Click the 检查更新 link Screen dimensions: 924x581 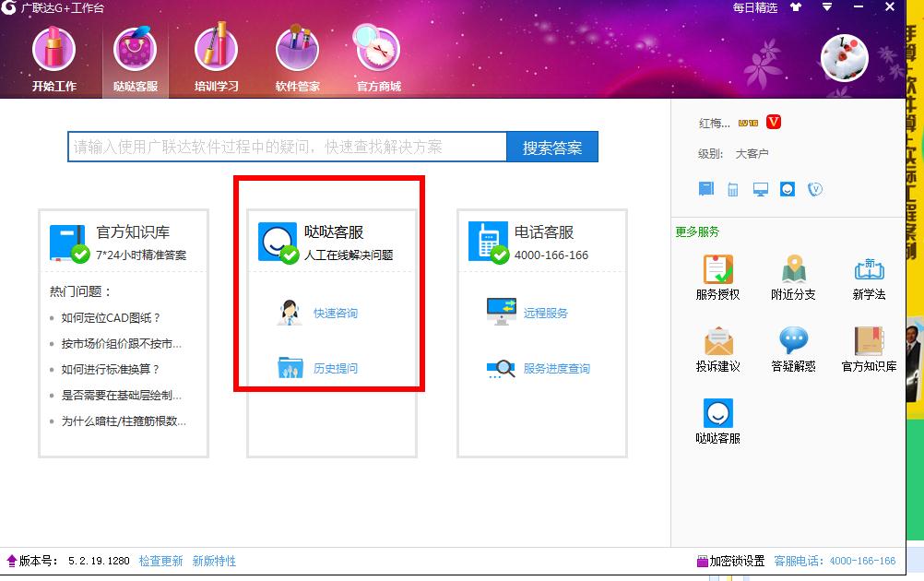(x=160, y=561)
